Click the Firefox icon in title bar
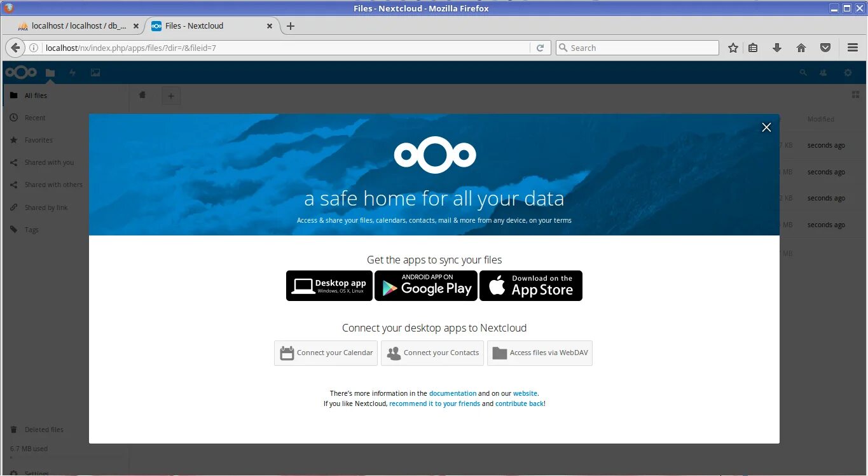The height and width of the screenshot is (476, 868). [x=8, y=8]
